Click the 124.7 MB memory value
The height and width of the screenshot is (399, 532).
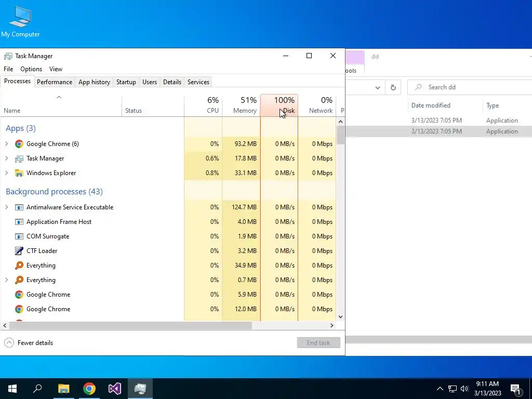244,207
